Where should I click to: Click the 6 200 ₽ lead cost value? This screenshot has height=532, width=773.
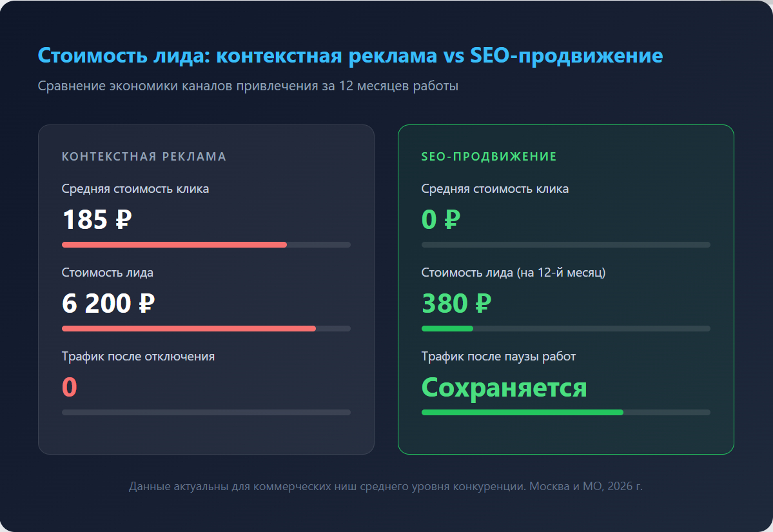(x=108, y=303)
